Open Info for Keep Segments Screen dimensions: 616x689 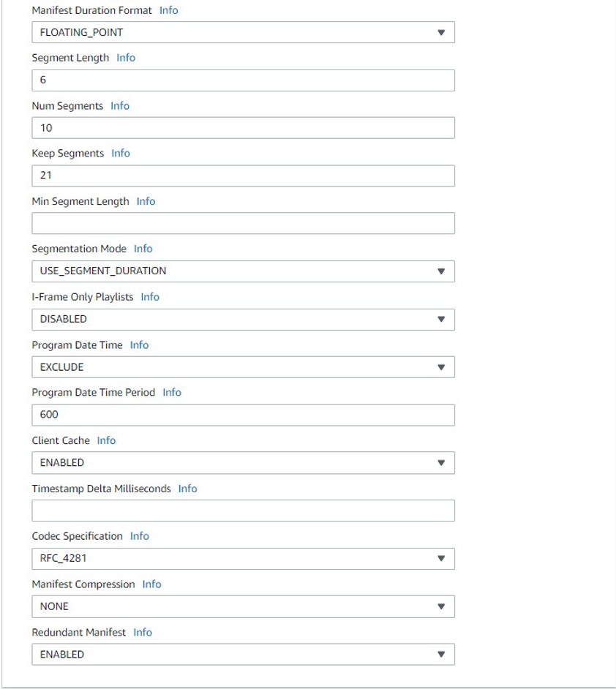[121, 153]
